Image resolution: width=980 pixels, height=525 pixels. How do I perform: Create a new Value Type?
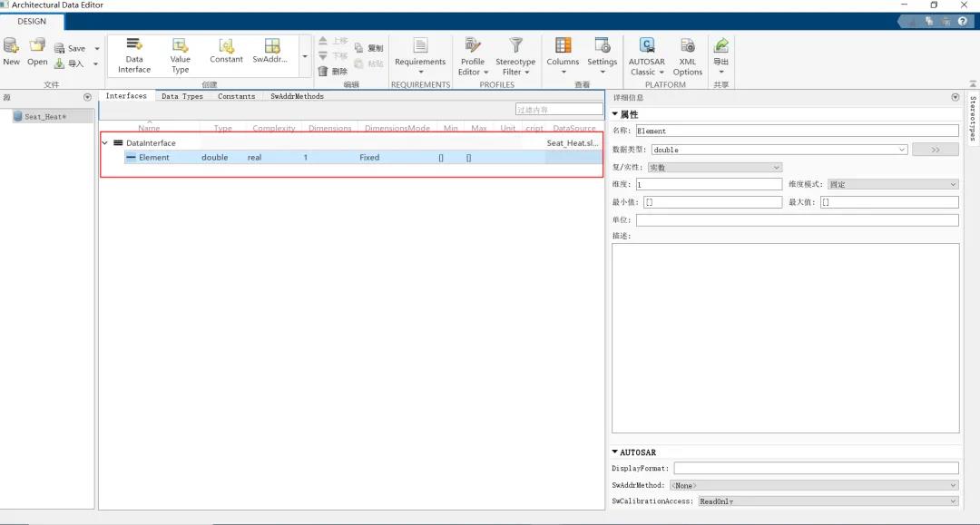point(181,54)
